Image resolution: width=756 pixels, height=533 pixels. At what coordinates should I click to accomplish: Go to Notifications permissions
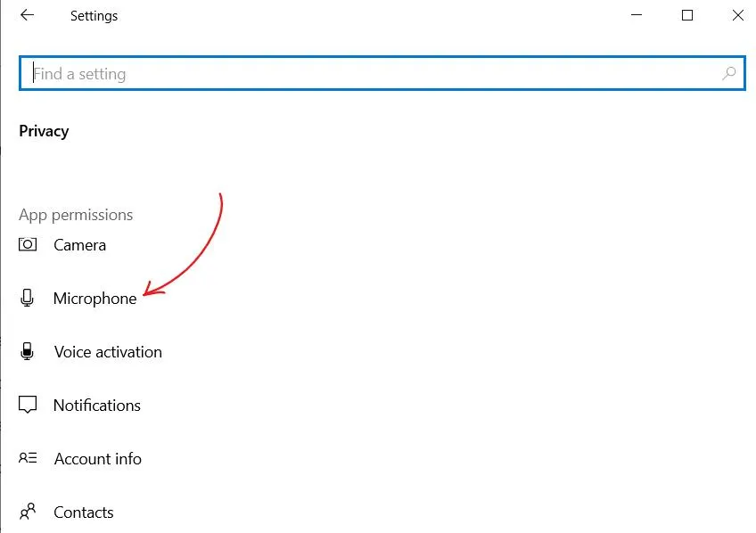coord(97,406)
